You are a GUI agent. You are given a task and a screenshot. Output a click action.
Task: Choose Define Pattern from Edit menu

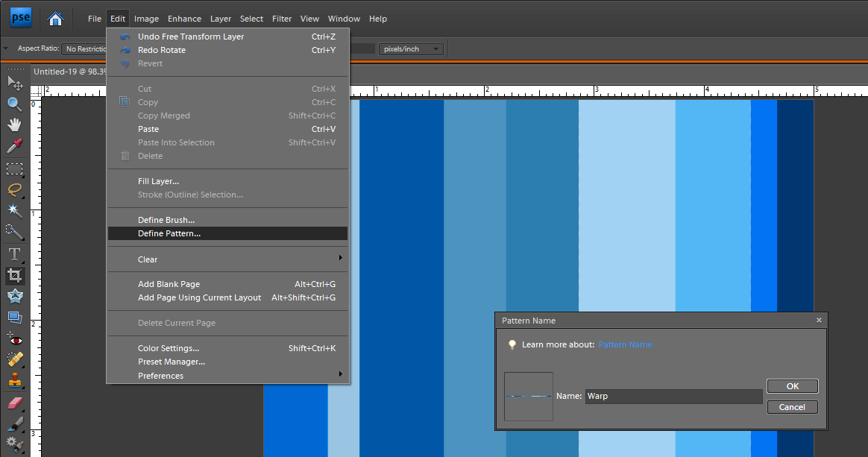click(169, 233)
